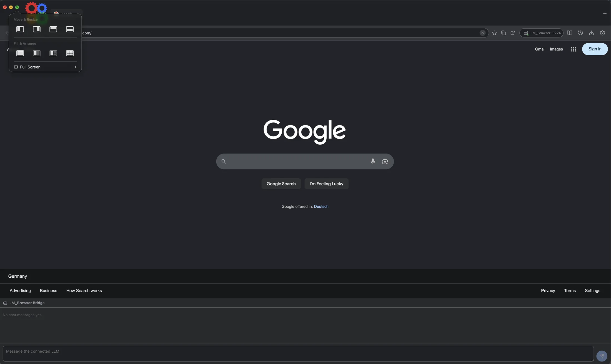The width and height of the screenshot is (611, 364).
Task: Open the Google apps grid
Action: tap(574, 49)
